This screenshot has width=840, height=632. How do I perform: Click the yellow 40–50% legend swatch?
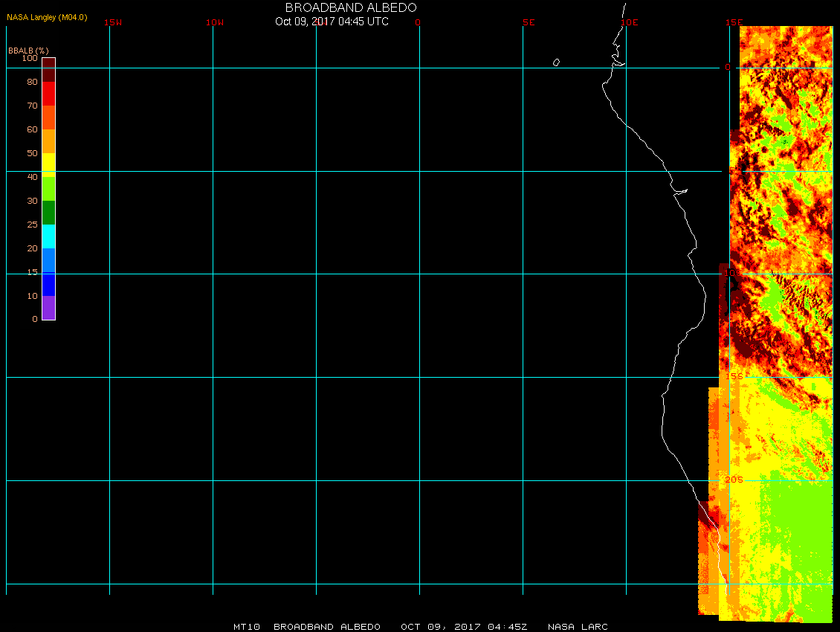pos(48,164)
